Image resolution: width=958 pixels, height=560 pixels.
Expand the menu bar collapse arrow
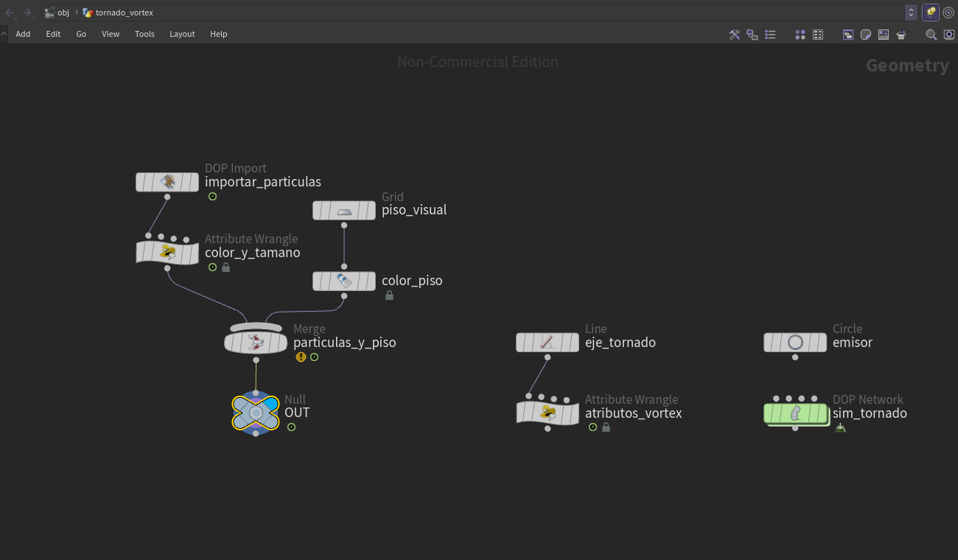4,34
